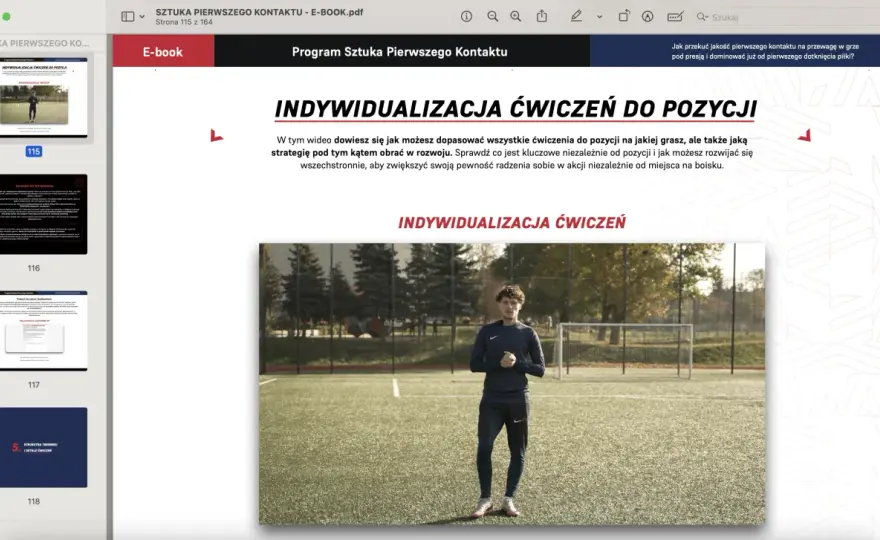Click the green window fullscreen button
880x540 pixels.
pyautogui.click(x=6, y=17)
